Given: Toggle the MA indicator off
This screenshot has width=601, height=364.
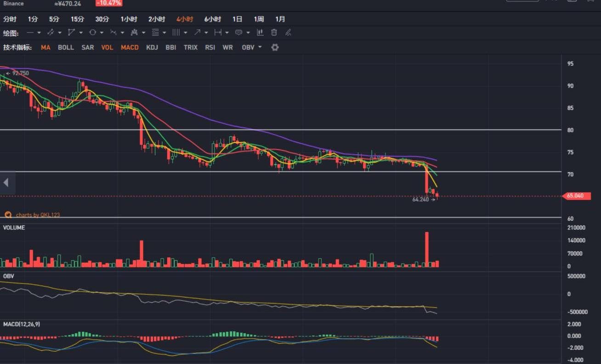Looking at the screenshot, I should click(45, 47).
